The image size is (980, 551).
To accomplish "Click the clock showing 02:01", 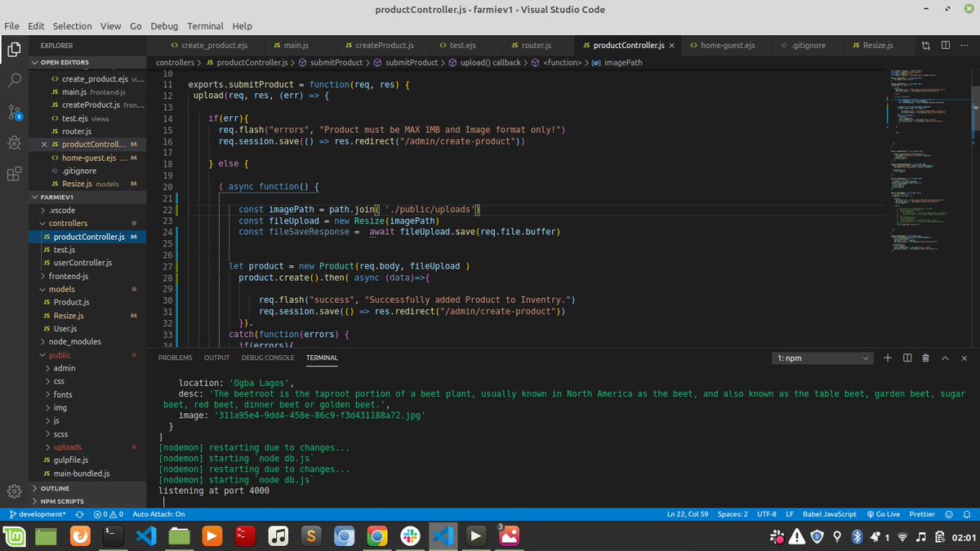I will [x=964, y=537].
